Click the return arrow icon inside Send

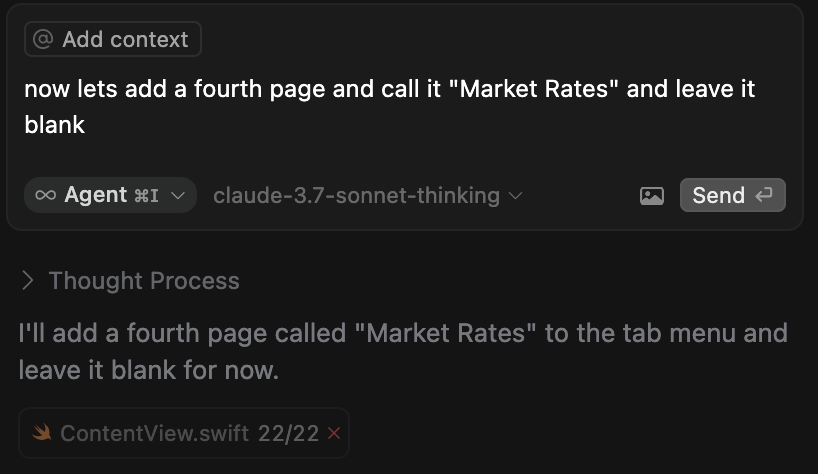764,195
